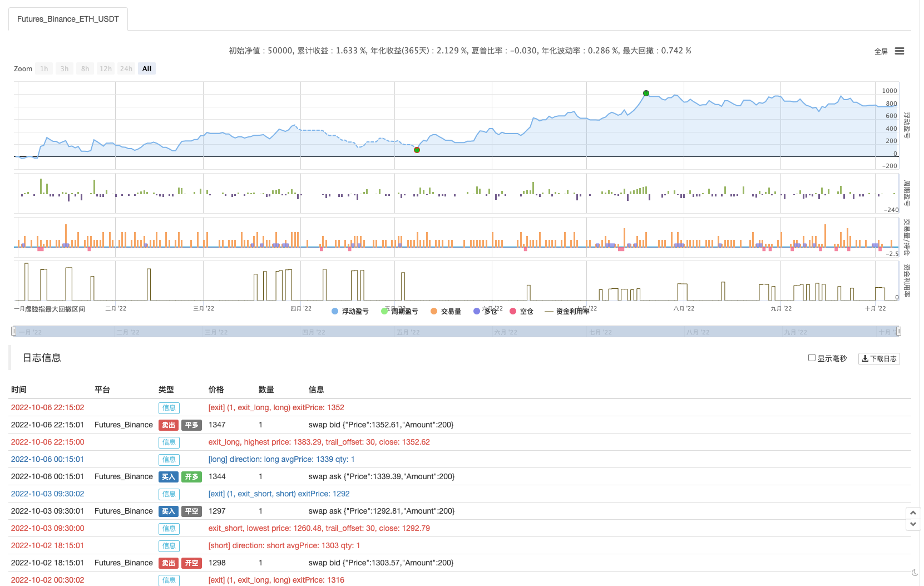Click the red drawdown marker on chart
This screenshot has width=924, height=586.
[417, 150]
